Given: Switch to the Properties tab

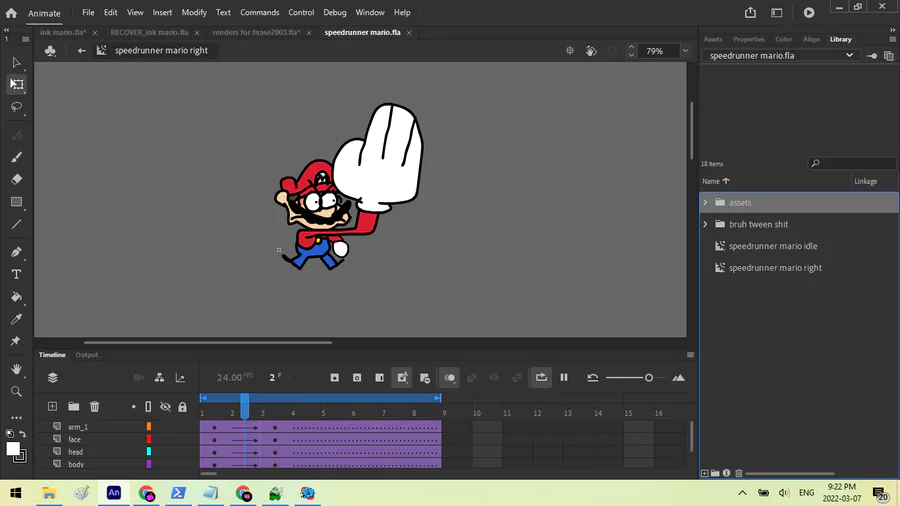Looking at the screenshot, I should click(x=748, y=40).
